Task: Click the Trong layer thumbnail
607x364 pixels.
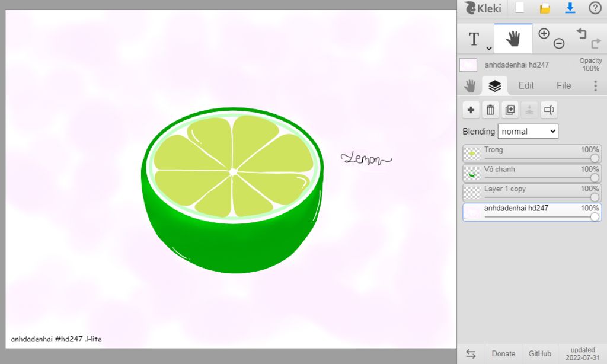Action: pos(472,154)
